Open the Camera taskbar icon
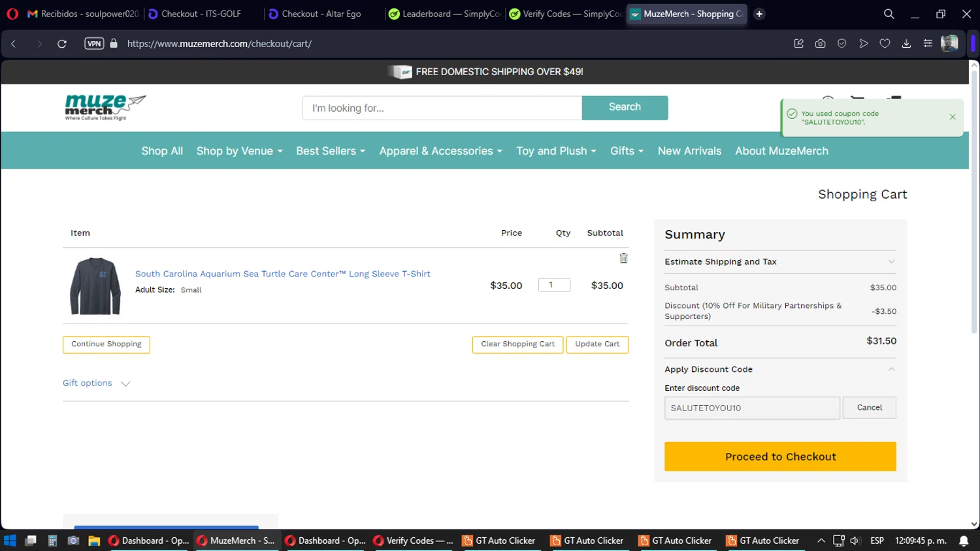 pos(73,541)
